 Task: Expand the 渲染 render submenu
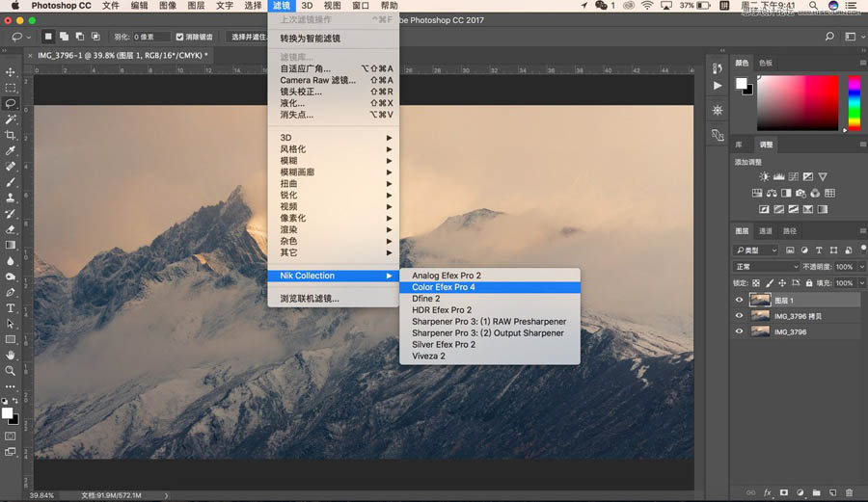point(333,229)
